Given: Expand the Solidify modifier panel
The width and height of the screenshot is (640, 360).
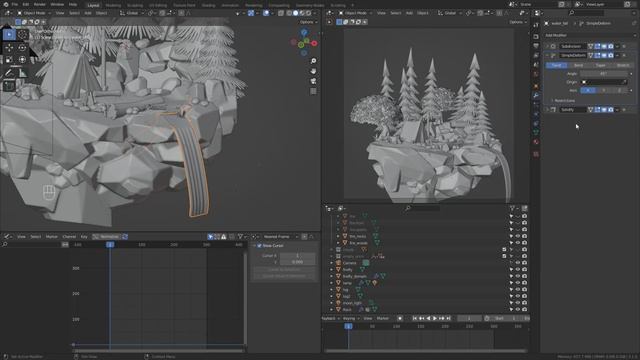Looking at the screenshot, I should pos(547,110).
